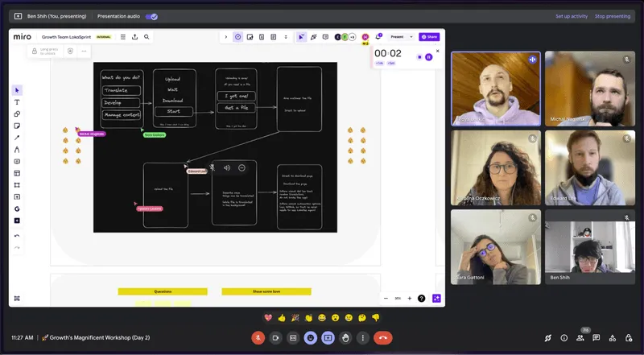Open Miro board search

click(x=147, y=37)
